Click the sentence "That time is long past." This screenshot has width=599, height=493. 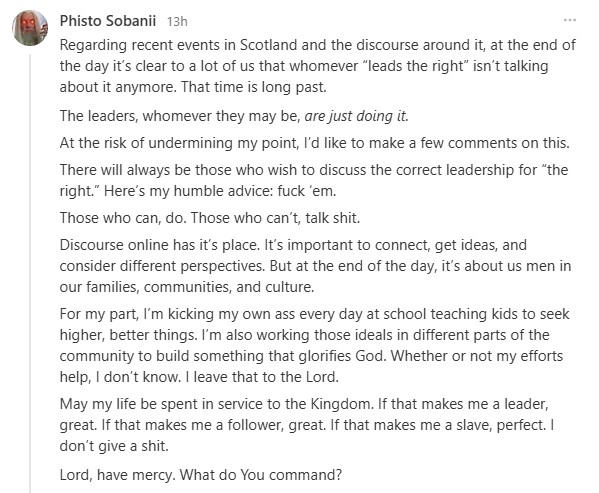254,87
